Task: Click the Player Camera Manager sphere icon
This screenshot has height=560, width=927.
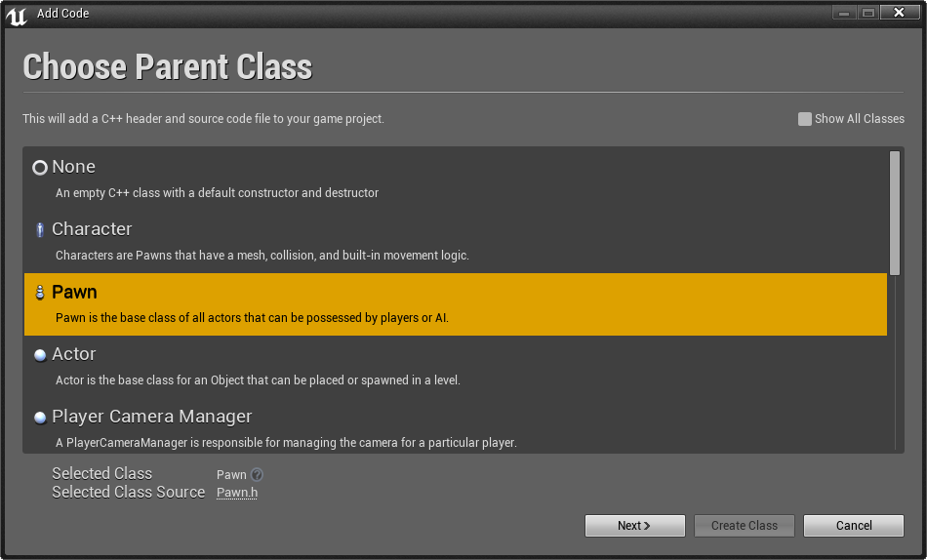Action: (40, 418)
